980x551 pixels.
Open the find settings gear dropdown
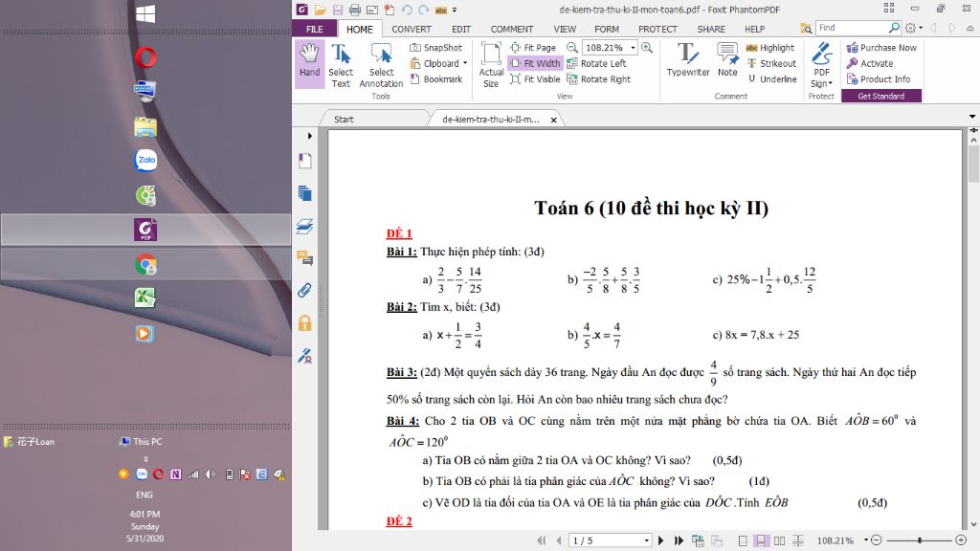click(914, 28)
